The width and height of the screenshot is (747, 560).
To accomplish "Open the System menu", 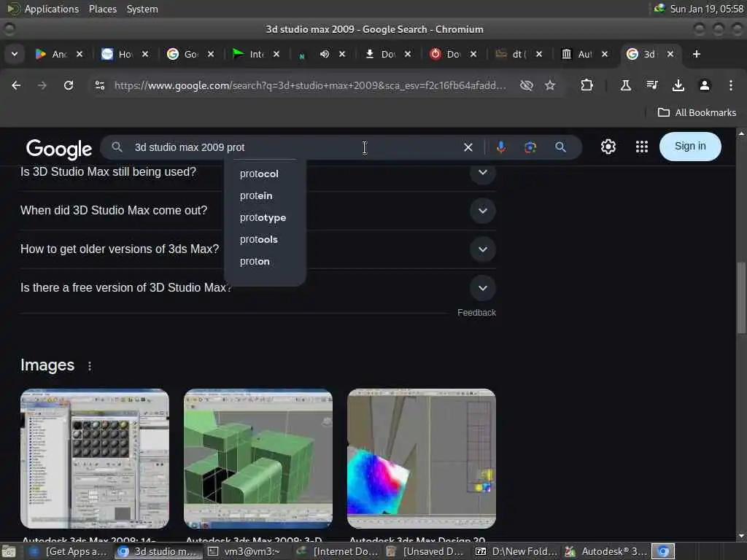I will (142, 9).
